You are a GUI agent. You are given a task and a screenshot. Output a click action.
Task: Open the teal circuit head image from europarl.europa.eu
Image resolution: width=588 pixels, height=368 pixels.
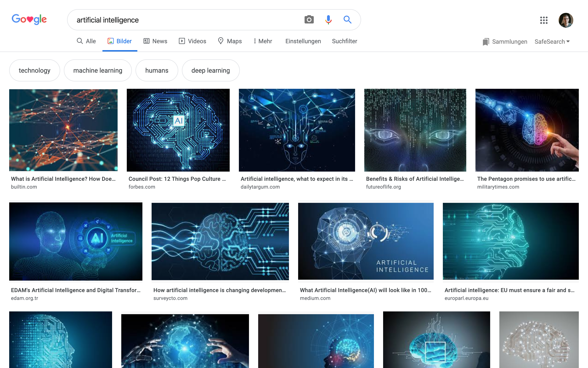511,241
